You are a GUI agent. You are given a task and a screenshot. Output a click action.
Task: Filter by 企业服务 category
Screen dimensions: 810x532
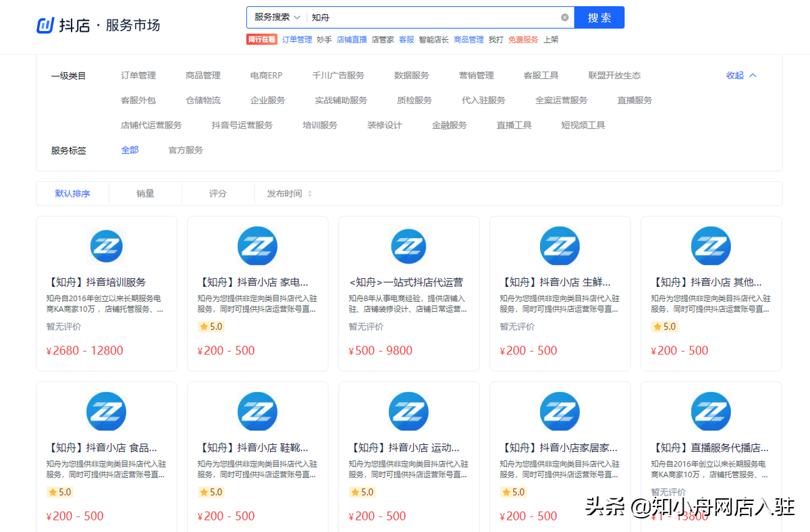click(268, 101)
